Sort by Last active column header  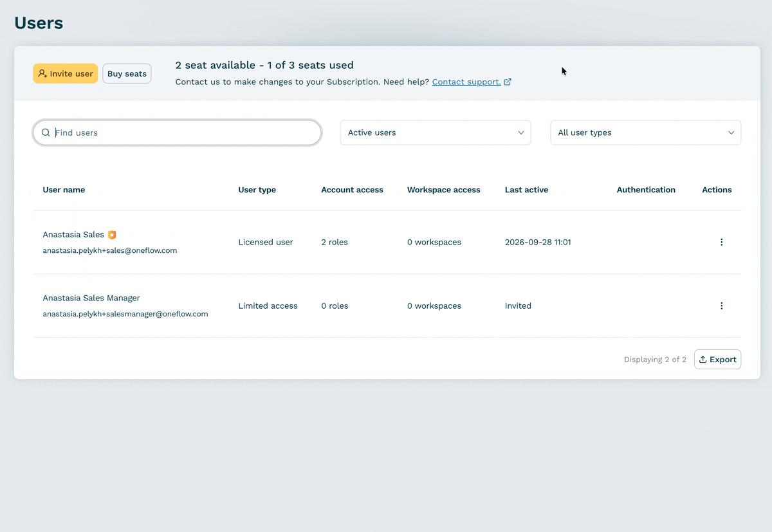[x=526, y=190]
